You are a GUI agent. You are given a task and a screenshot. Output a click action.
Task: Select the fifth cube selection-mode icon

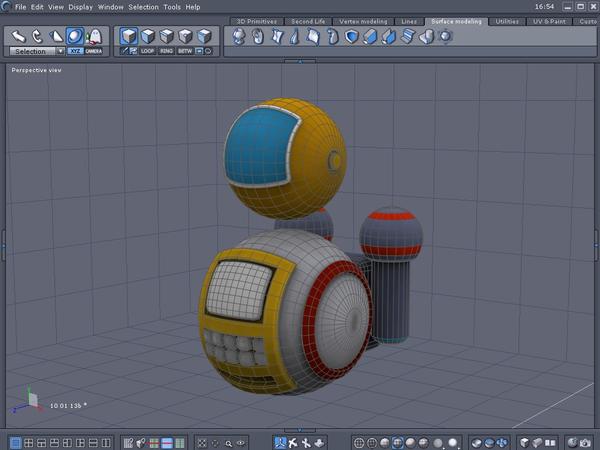[204, 37]
